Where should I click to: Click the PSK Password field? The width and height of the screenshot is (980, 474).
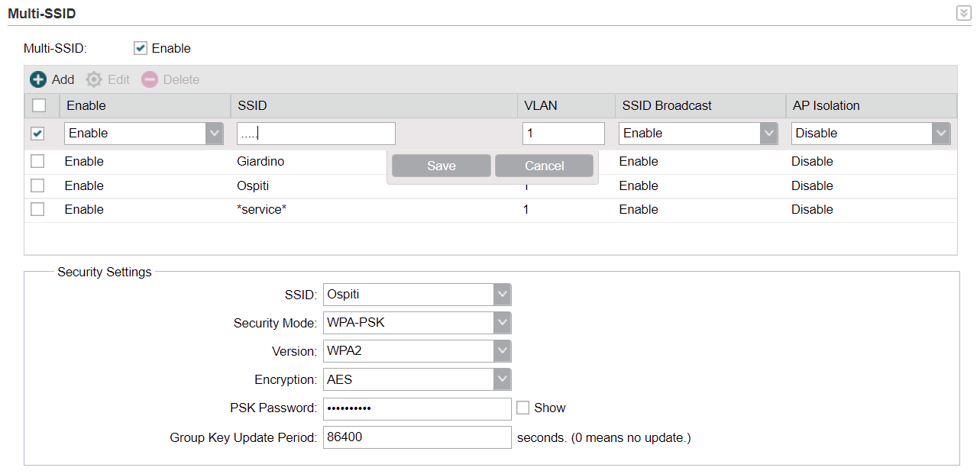click(x=417, y=408)
